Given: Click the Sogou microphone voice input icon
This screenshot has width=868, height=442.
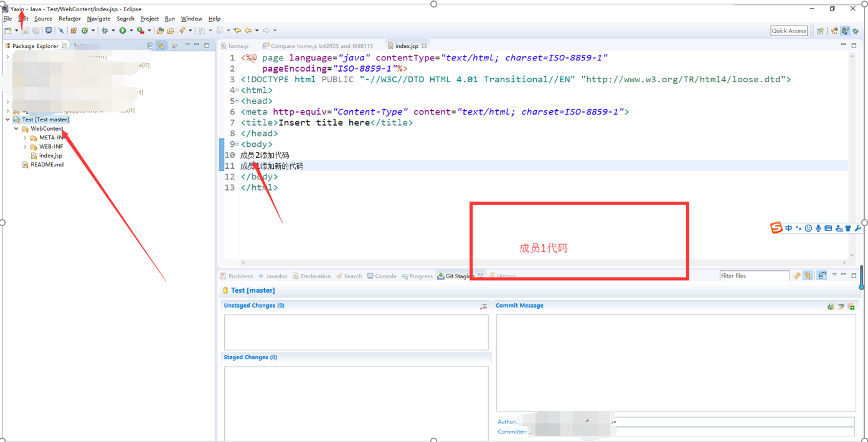Looking at the screenshot, I should pos(818,228).
